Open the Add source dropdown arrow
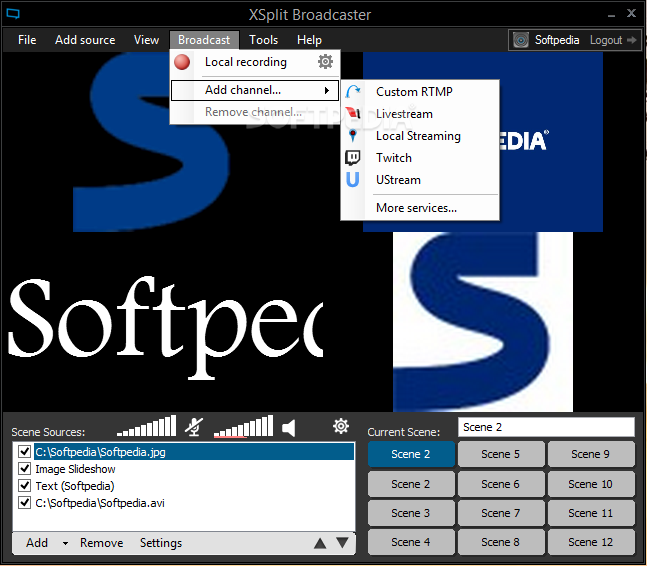 pos(65,543)
